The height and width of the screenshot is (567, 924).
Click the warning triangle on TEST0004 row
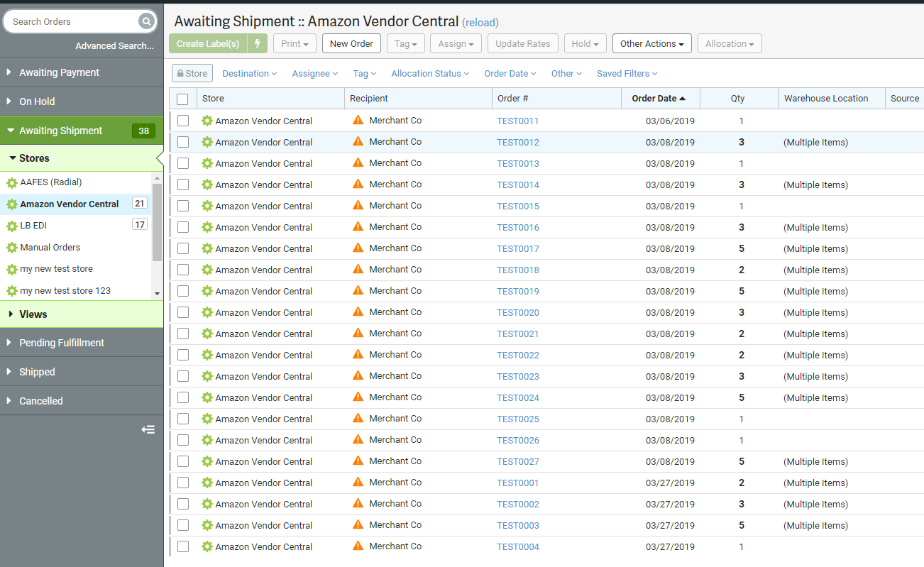[x=358, y=546]
